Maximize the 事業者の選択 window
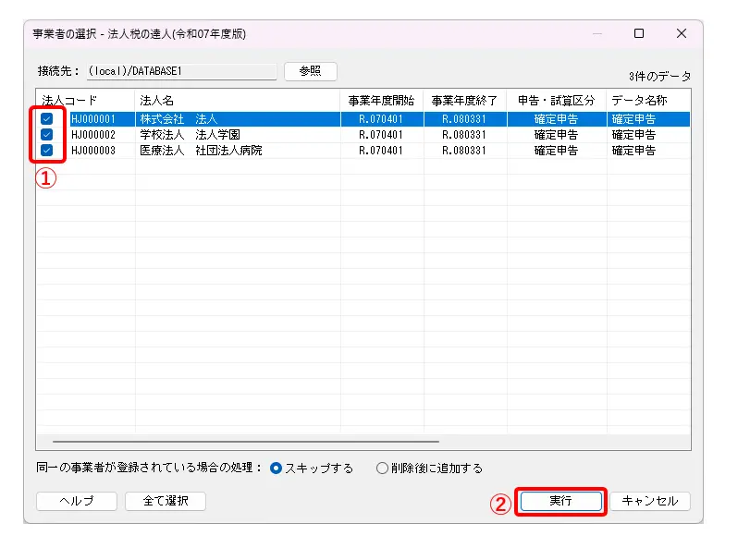Screen dimensions: 750x560 tap(638, 33)
